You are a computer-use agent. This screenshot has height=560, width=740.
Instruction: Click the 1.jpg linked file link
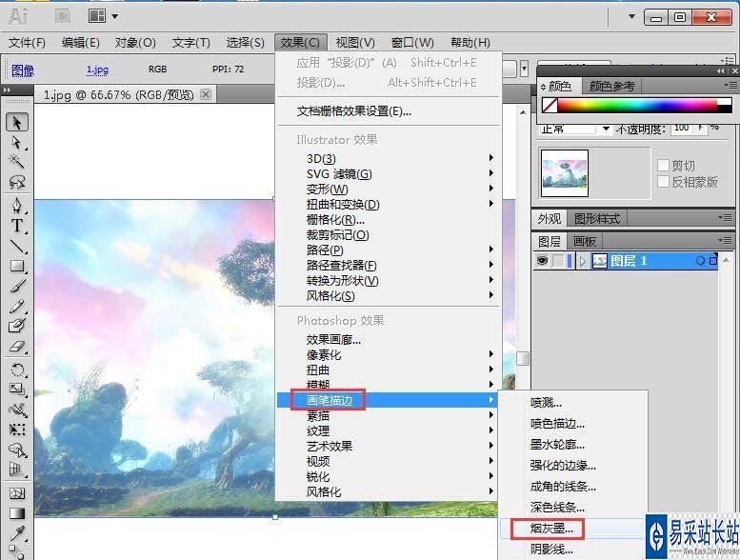[97, 70]
